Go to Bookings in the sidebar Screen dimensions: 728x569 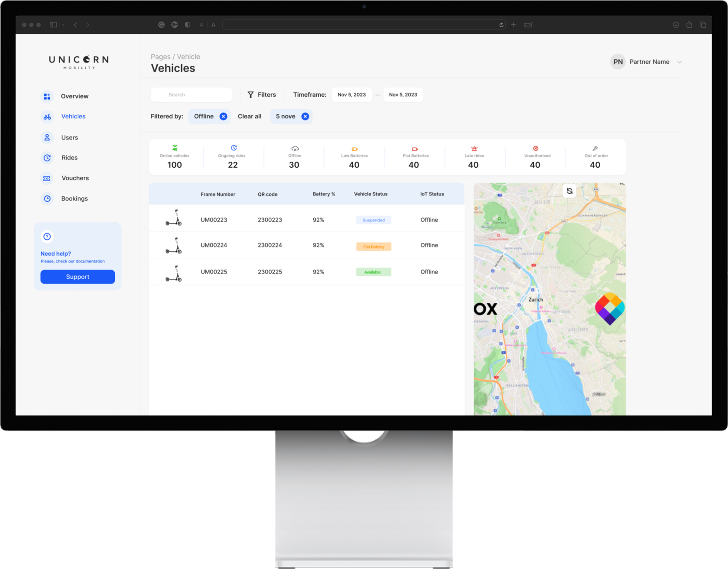point(74,198)
